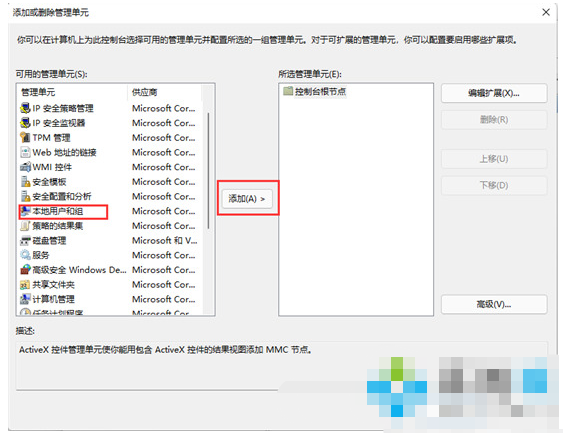
Task: Select the IP 安全监视器 entry
Action: (109, 123)
